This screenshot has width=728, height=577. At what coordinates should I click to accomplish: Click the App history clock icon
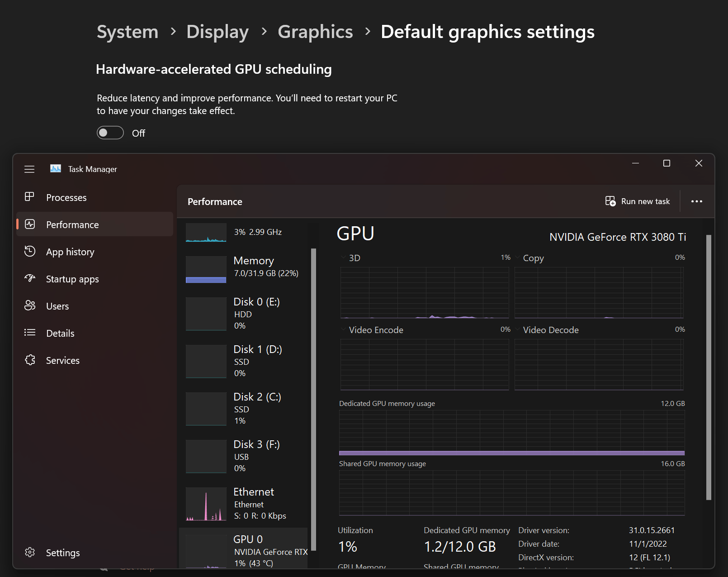click(30, 251)
